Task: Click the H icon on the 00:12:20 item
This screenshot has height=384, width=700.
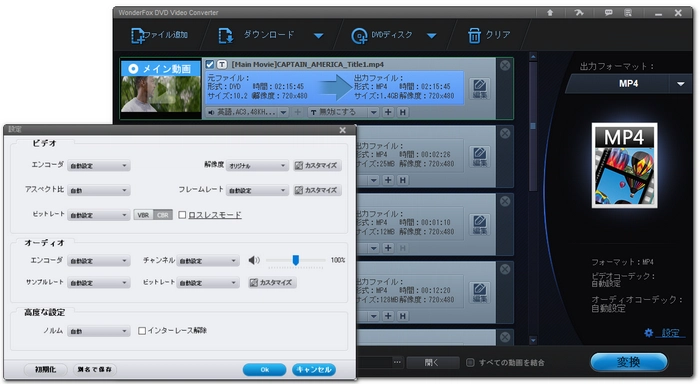Action: 403,316
